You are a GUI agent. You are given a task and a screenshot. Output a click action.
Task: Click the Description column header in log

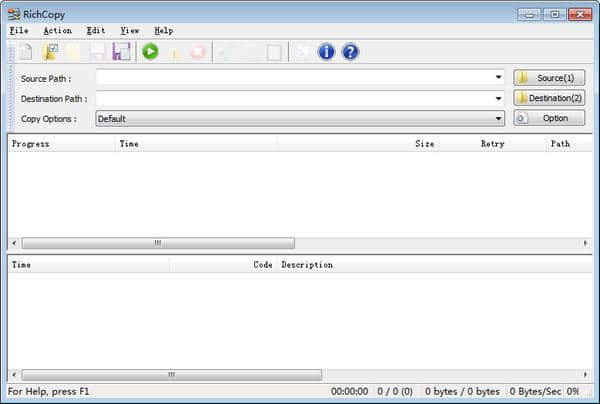point(306,265)
